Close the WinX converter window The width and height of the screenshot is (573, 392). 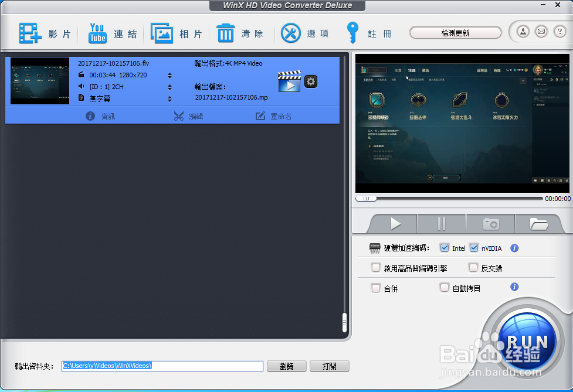(x=558, y=5)
